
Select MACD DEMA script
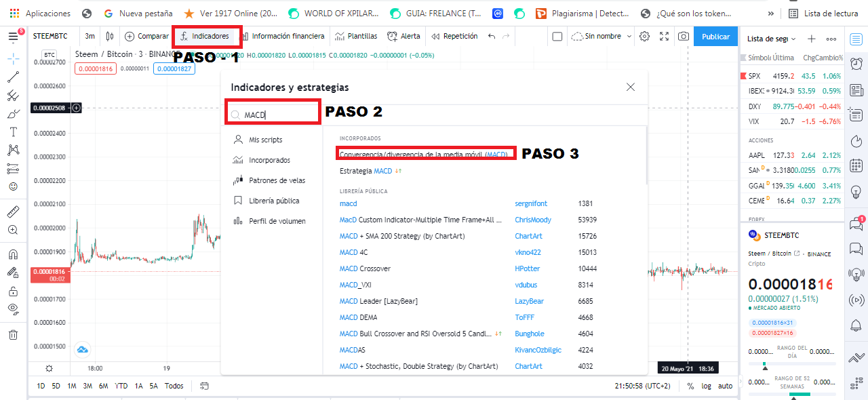point(358,317)
